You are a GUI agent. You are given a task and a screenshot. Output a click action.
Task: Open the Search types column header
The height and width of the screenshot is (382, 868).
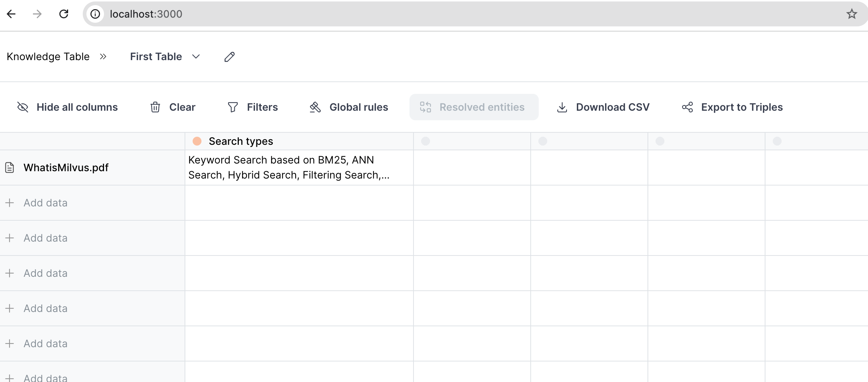coord(241,141)
